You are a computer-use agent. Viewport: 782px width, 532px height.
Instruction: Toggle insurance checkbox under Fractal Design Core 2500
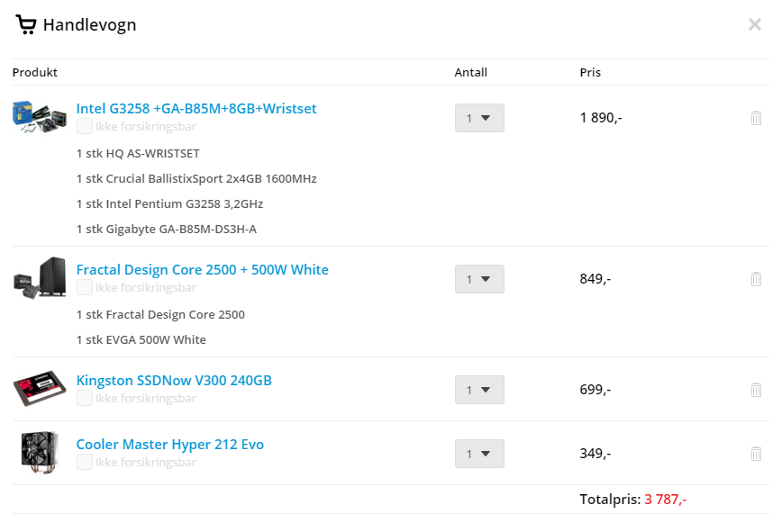coord(85,287)
